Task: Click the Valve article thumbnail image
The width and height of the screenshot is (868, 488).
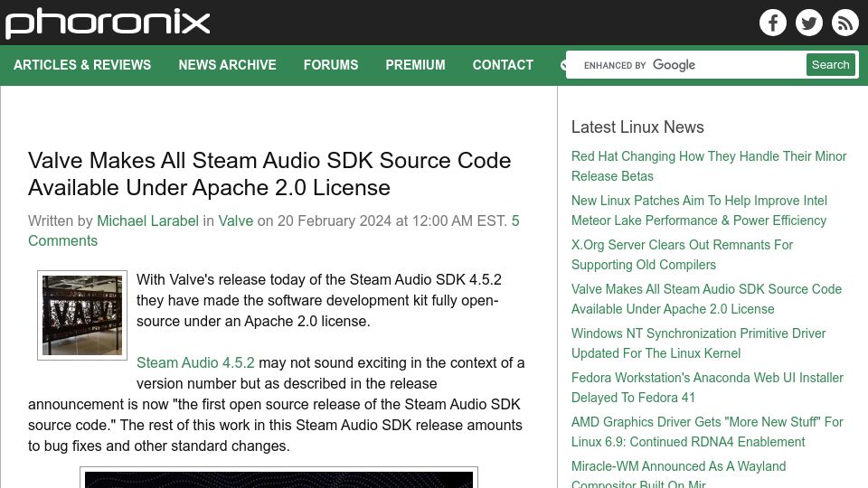Action: pos(82,315)
